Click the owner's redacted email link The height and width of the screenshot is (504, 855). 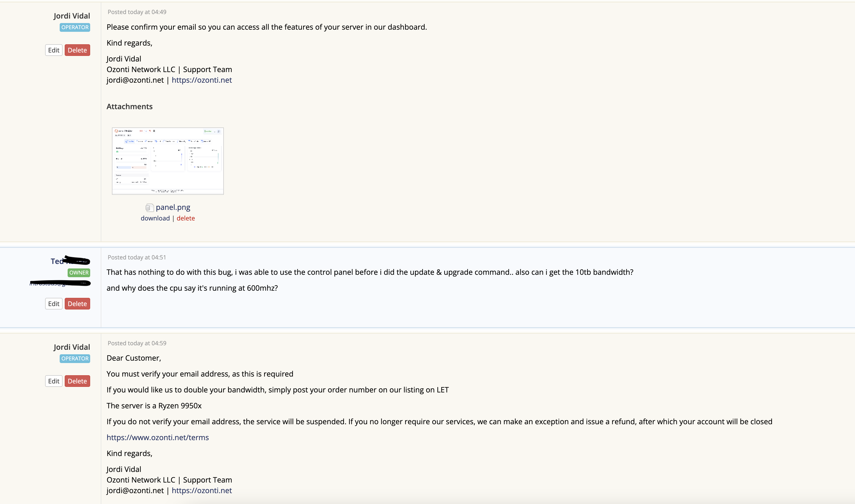(60, 283)
